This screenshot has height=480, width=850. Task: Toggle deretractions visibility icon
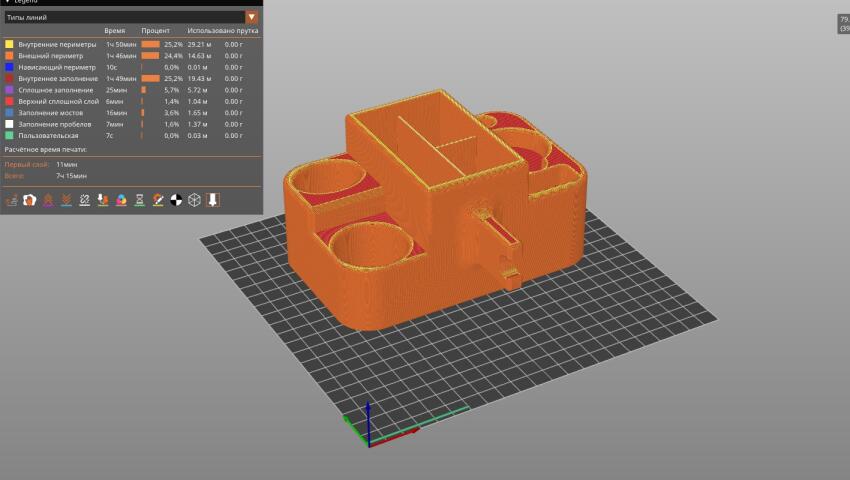[x=66, y=200]
